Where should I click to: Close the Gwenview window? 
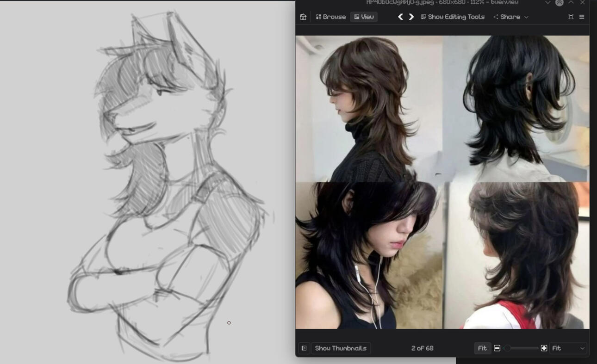(x=583, y=3)
